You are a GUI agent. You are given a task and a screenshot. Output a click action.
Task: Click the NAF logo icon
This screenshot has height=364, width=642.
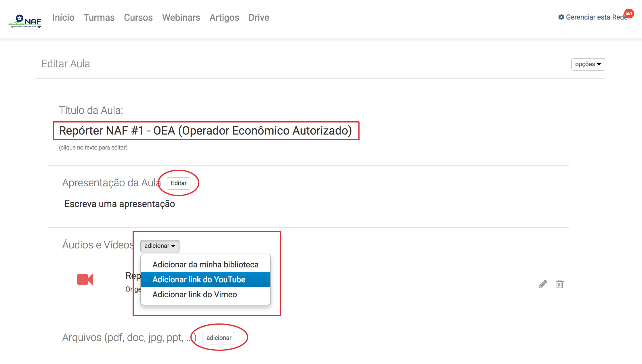(25, 21)
